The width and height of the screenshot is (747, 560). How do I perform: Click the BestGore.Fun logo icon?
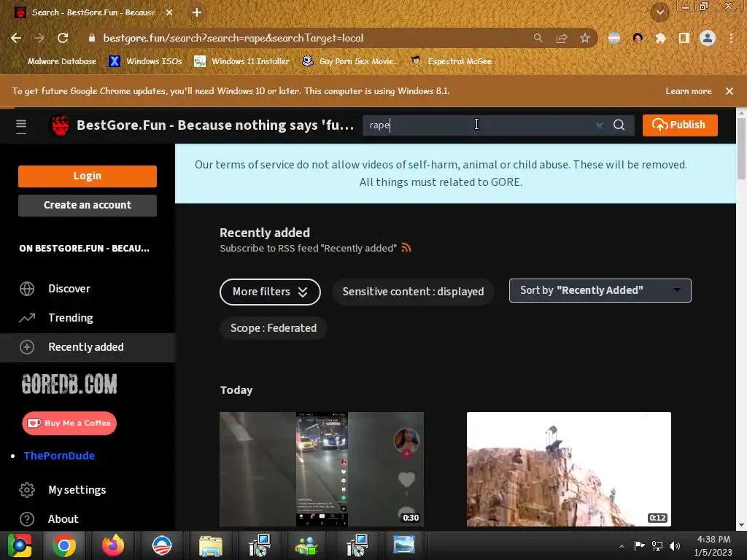[60, 125]
